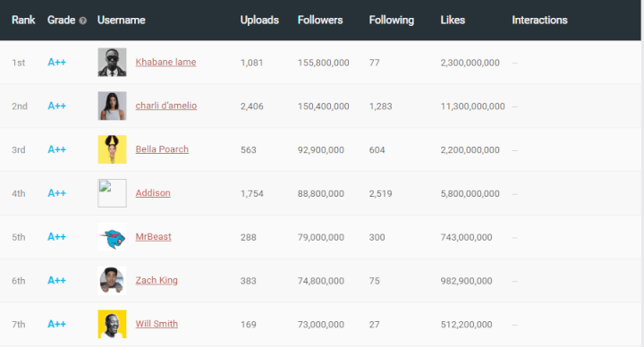Click charli d'amelio's avatar thumbnail
The width and height of the screenshot is (644, 347).
click(x=112, y=106)
